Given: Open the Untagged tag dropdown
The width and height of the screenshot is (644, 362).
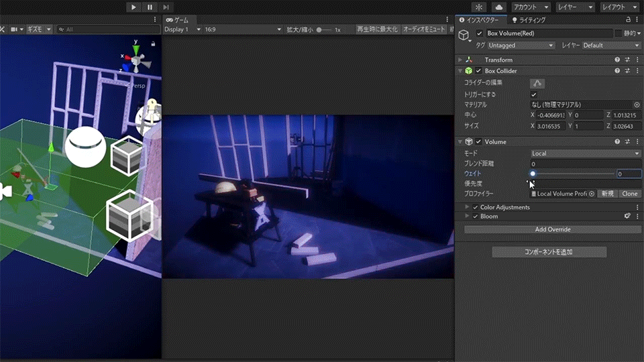Looking at the screenshot, I should coord(521,46).
